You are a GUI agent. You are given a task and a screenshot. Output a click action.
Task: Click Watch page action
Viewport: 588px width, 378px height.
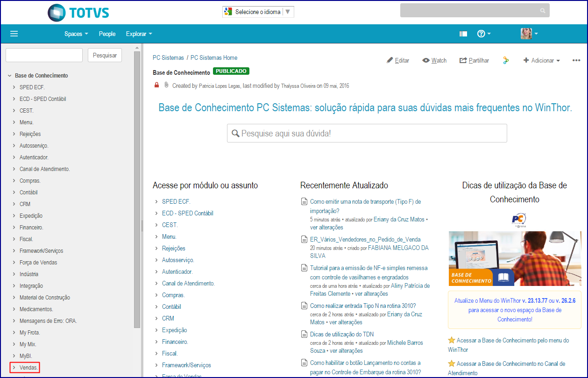[435, 60]
